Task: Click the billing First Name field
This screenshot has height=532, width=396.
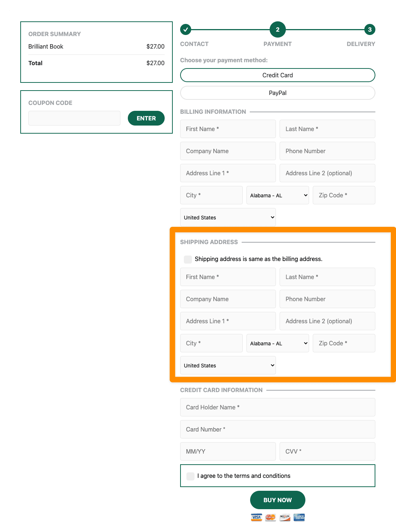Action: pyautogui.click(x=228, y=129)
